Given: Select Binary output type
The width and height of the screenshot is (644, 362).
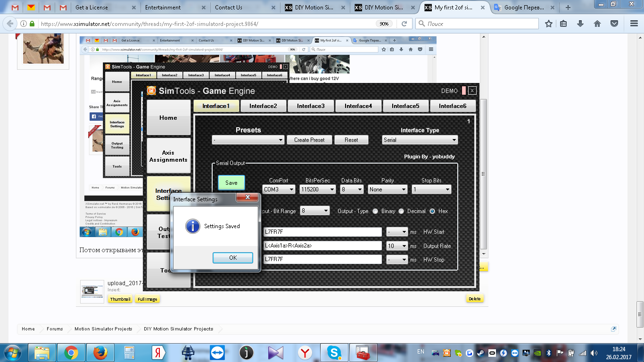Looking at the screenshot, I should (375, 211).
